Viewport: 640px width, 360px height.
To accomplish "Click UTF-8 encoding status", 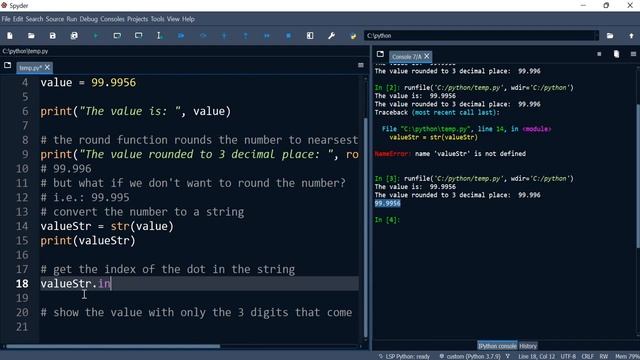I will click(x=568, y=357).
